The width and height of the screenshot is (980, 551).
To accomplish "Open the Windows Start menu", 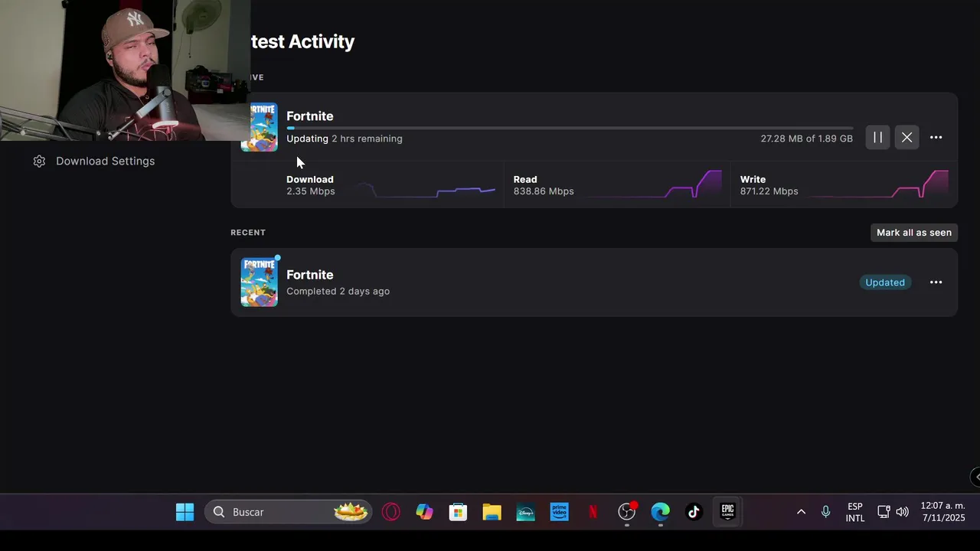I will (185, 512).
